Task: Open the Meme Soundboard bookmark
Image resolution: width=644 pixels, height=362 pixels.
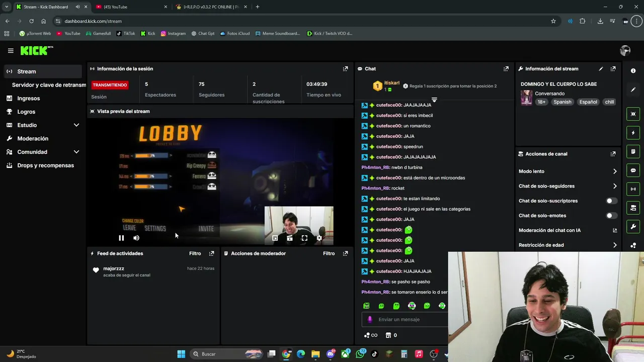Action: coord(278,34)
